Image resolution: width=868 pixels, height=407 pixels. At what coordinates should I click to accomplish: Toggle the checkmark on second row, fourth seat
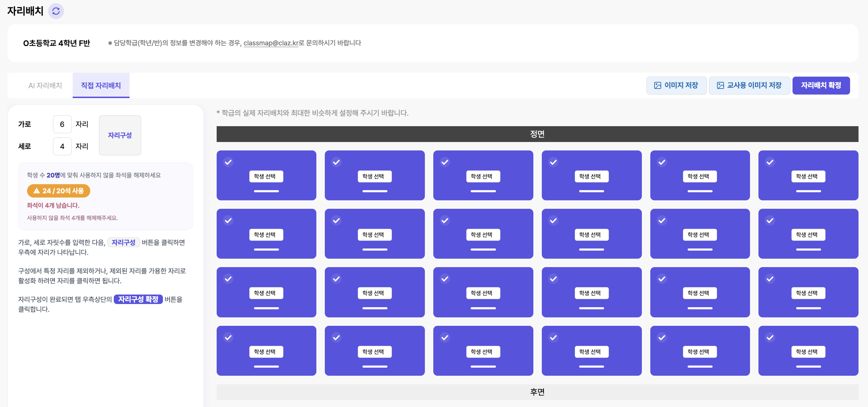553,220
